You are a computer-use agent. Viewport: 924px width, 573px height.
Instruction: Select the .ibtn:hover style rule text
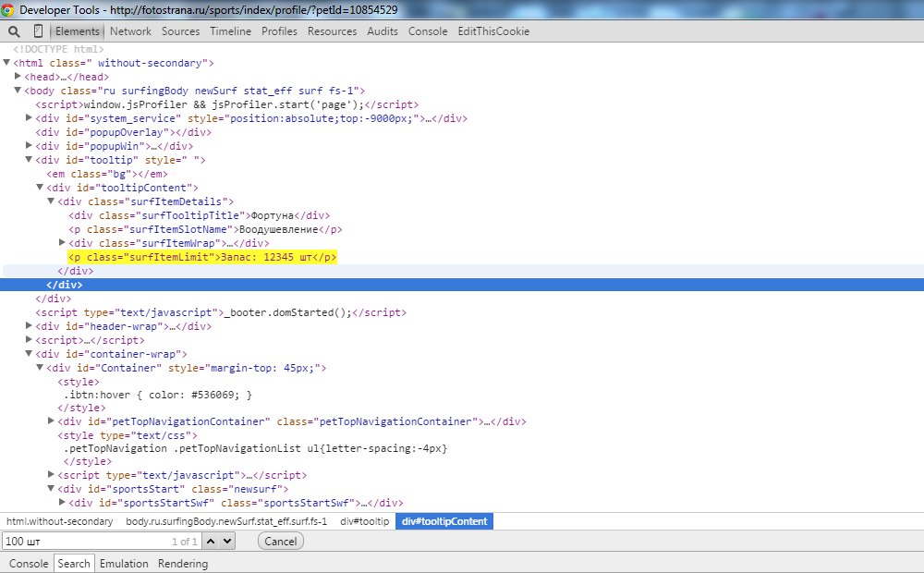tap(158, 395)
